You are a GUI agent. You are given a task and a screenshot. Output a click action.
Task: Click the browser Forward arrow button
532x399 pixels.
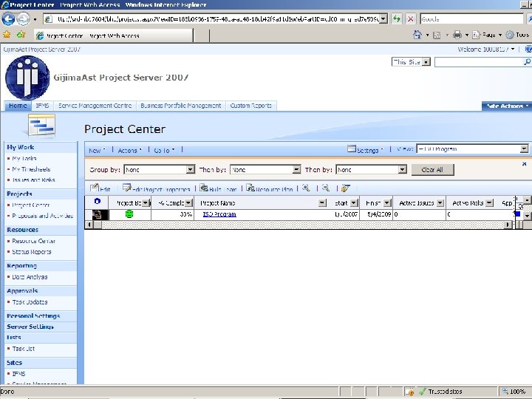tap(23, 19)
